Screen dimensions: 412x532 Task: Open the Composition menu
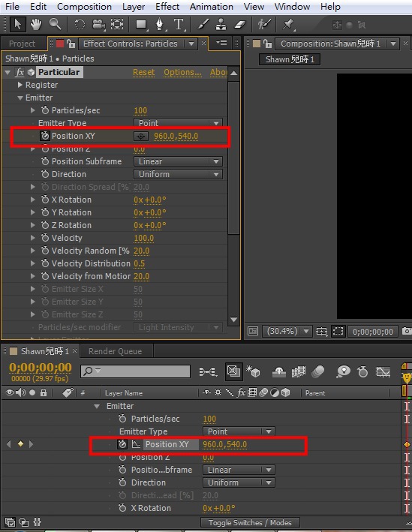point(84,7)
